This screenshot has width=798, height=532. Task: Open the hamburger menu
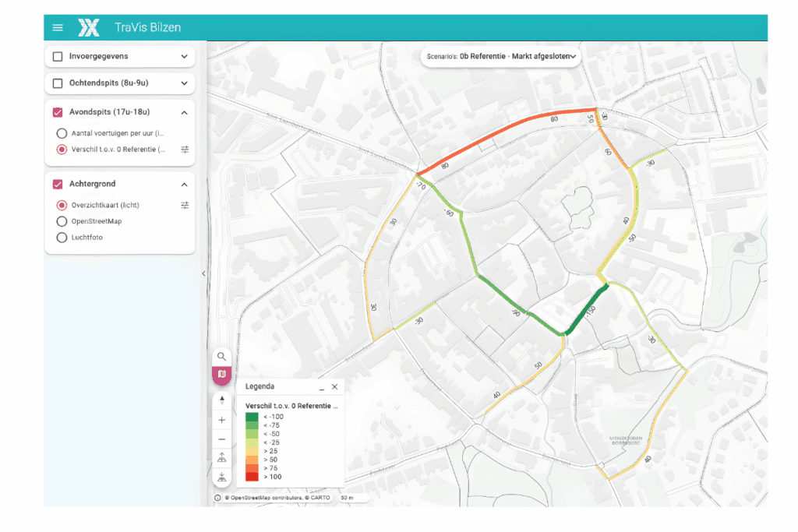click(x=58, y=28)
